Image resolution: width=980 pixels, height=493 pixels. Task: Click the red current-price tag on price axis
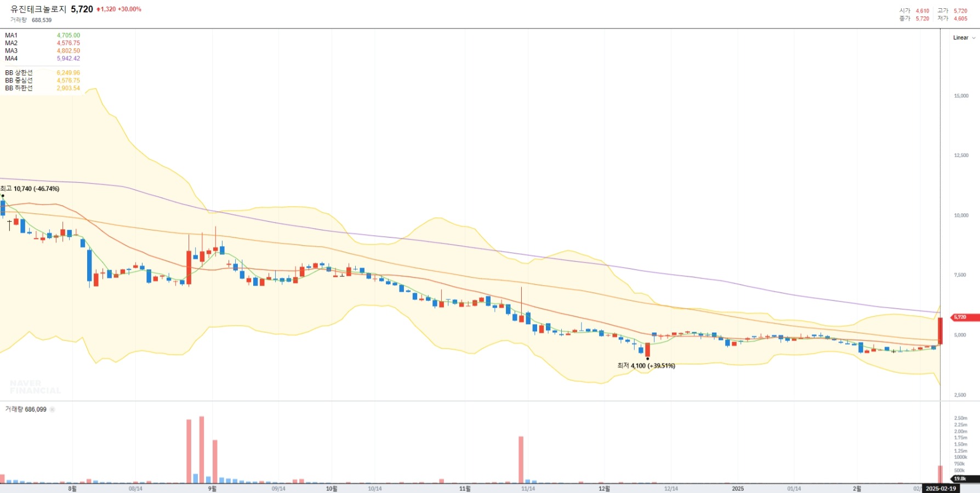[x=965, y=318]
